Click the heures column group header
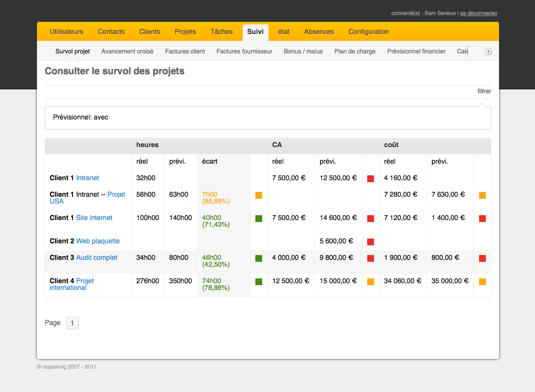Image resolution: width=535 pixels, height=392 pixels. pos(147,145)
